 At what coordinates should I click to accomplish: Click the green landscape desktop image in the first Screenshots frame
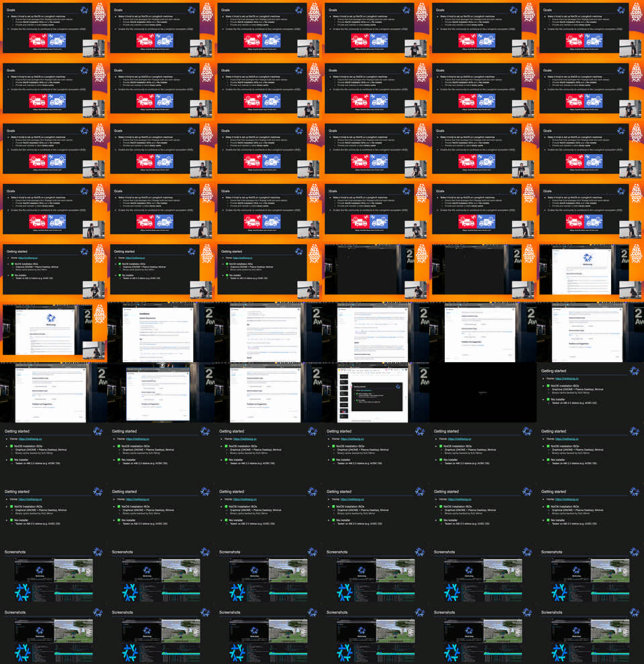coord(72,570)
